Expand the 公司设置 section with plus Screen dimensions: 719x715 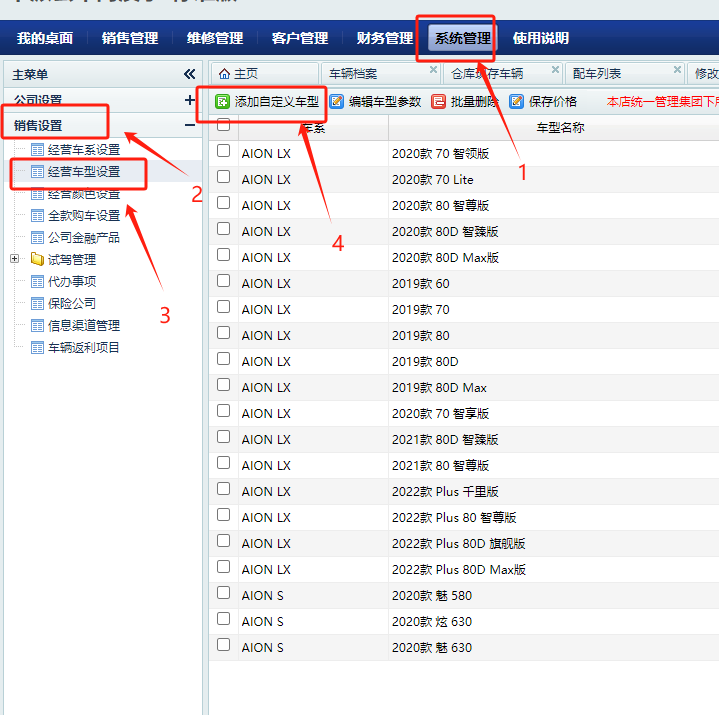(190, 100)
